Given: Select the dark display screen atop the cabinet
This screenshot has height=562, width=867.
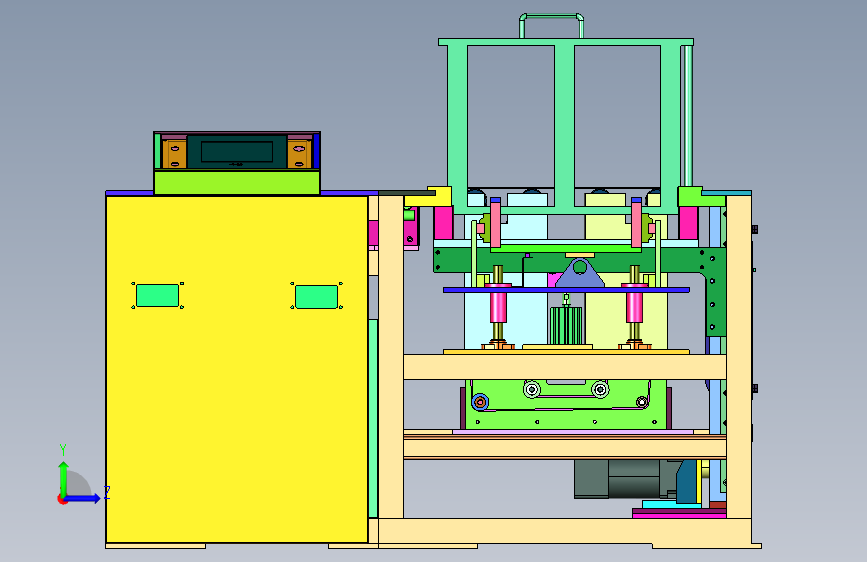Looking at the screenshot, I should (x=237, y=152).
